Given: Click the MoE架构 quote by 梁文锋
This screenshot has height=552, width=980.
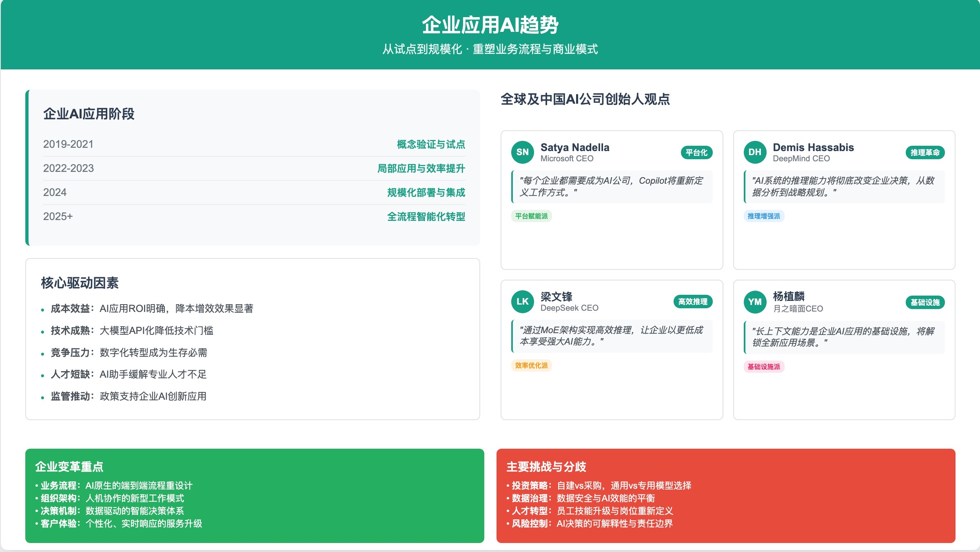Looking at the screenshot, I should pos(612,336).
